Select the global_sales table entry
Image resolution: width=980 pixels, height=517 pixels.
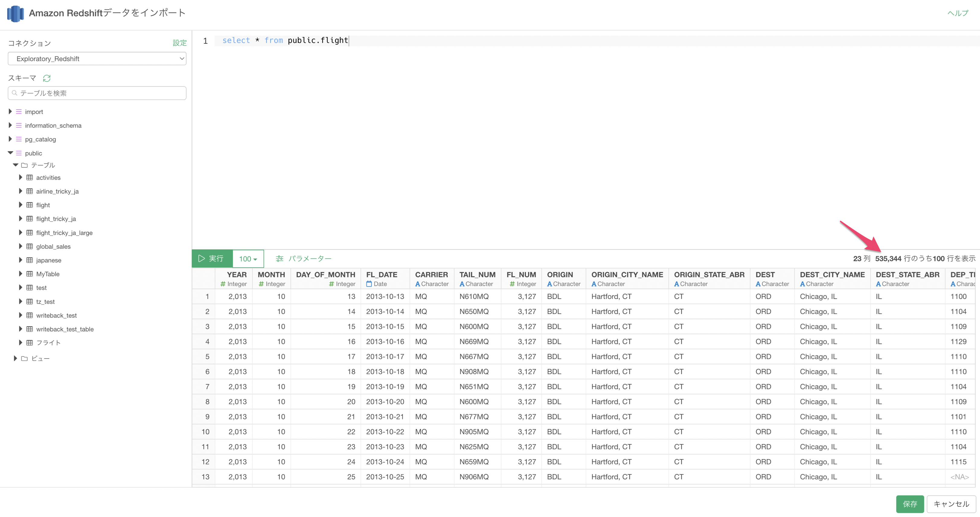pos(53,246)
